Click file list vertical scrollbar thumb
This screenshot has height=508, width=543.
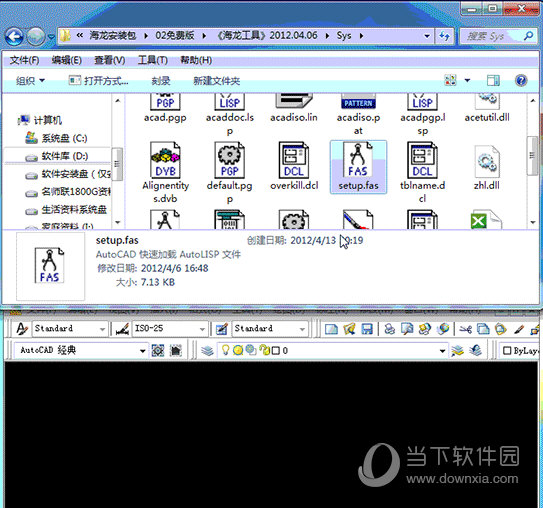click(x=532, y=156)
